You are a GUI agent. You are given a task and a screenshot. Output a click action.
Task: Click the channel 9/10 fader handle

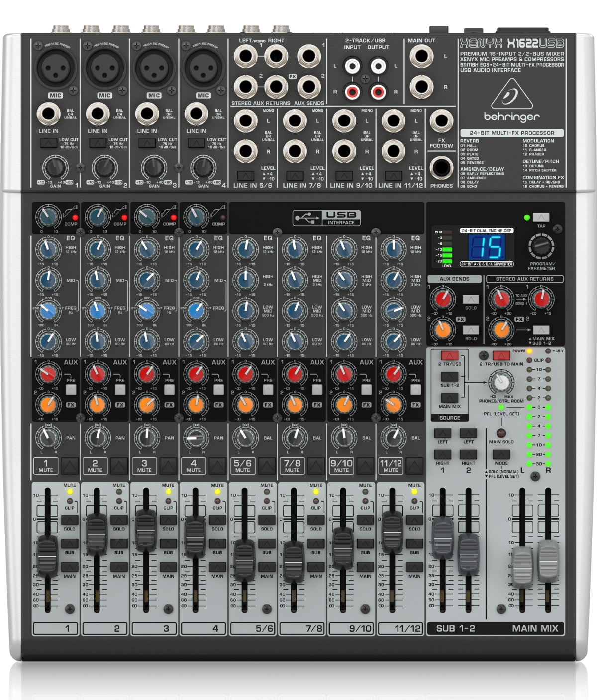click(x=343, y=548)
